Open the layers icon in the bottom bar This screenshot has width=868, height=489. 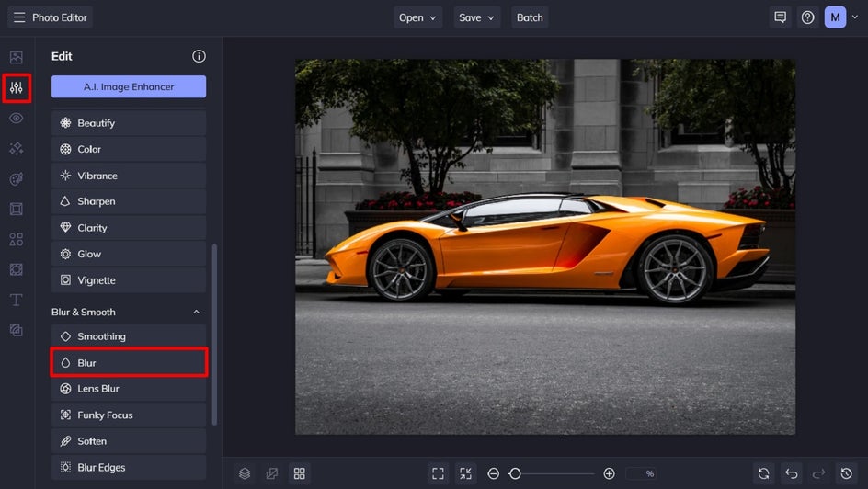click(245, 473)
